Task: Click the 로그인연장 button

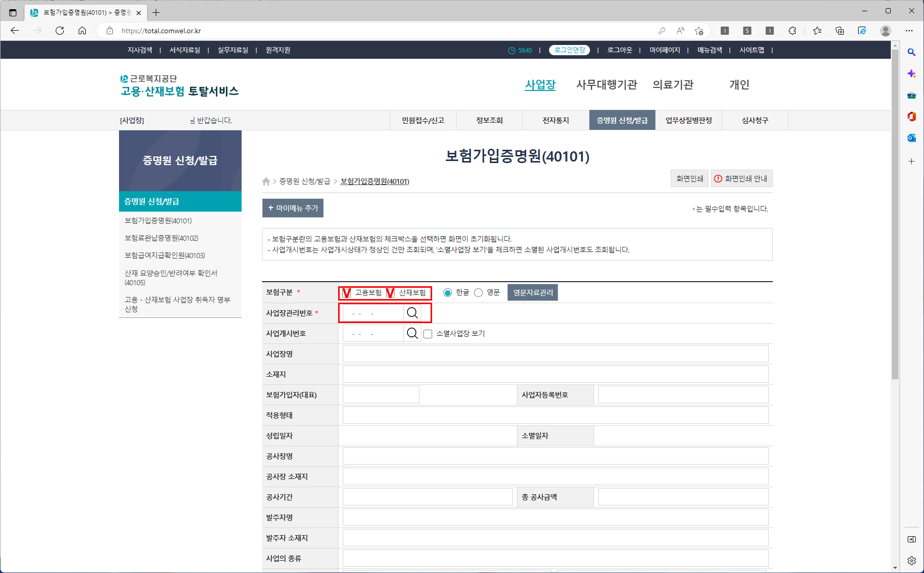Action: point(570,50)
